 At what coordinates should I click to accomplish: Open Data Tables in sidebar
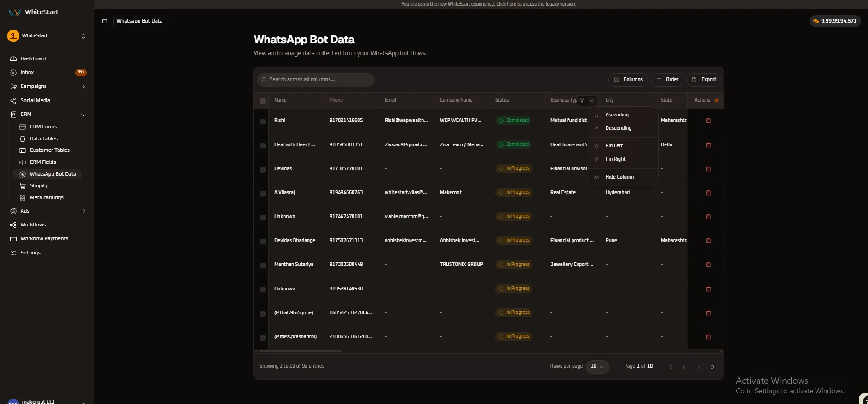click(43, 139)
